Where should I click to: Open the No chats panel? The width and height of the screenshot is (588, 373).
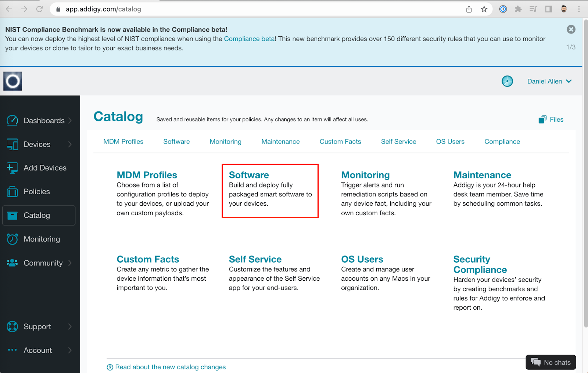(551, 362)
